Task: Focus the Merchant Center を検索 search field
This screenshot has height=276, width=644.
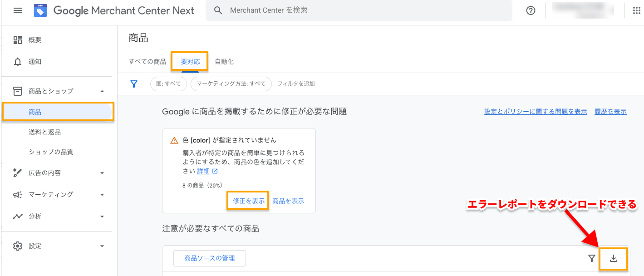Action: pyautogui.click(x=359, y=10)
